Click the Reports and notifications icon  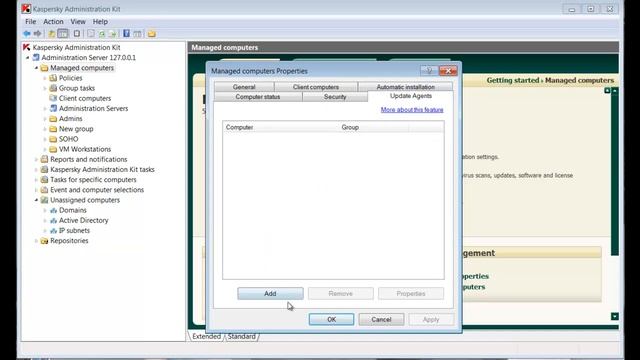tap(44, 159)
